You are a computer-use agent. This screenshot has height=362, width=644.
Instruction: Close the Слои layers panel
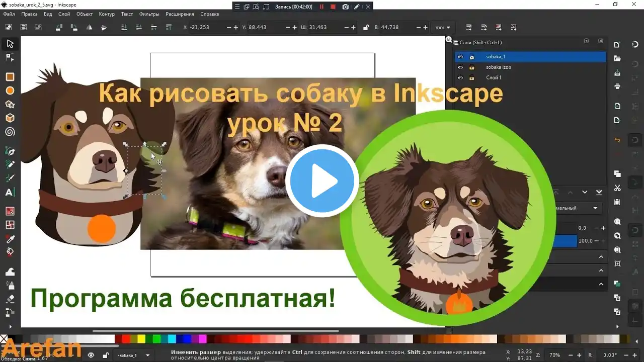pyautogui.click(x=600, y=41)
